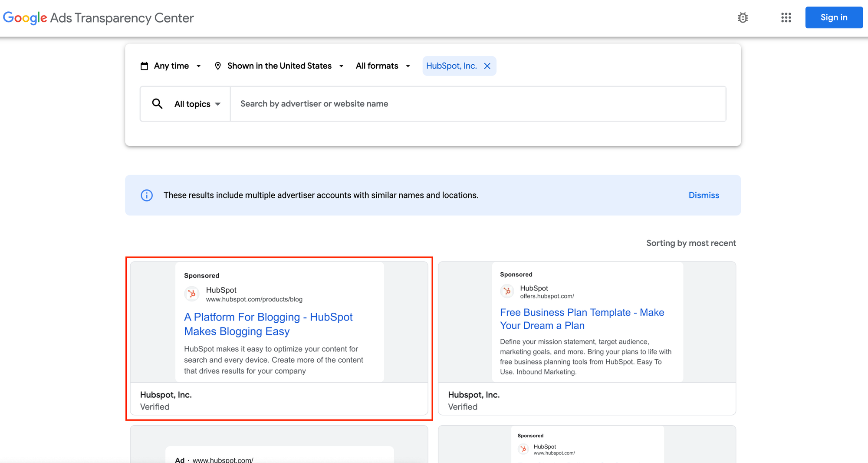Click the calendar icon
Viewport: 868px width, 463px height.
pyautogui.click(x=145, y=66)
